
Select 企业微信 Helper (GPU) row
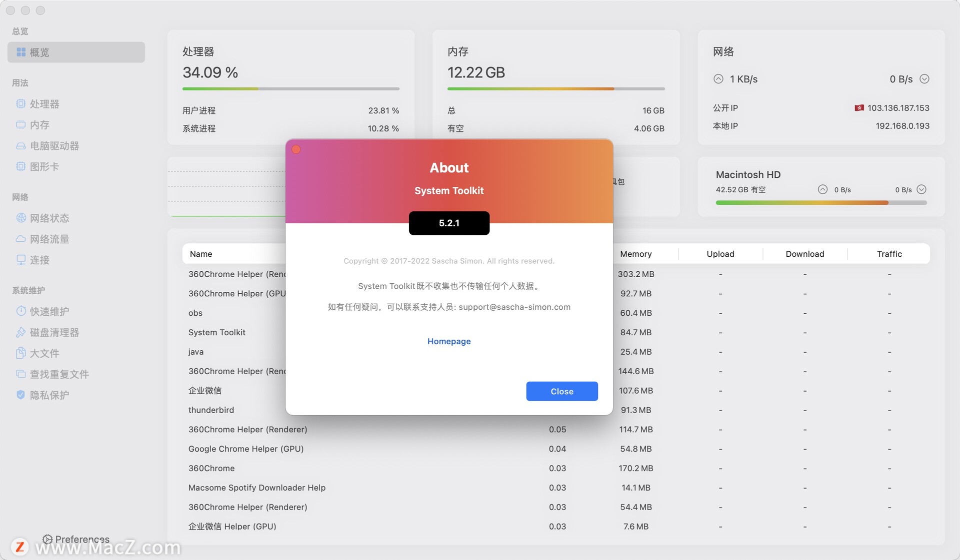coord(556,527)
